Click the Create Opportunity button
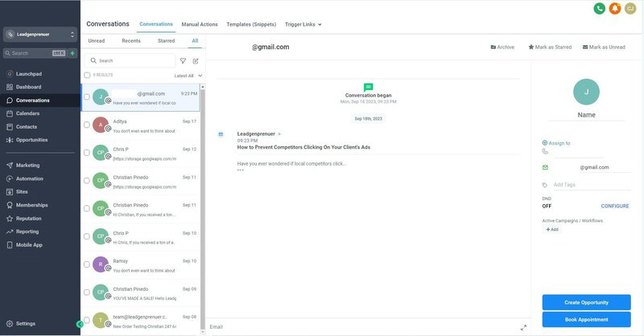The width and height of the screenshot is (644, 336). pos(586,302)
